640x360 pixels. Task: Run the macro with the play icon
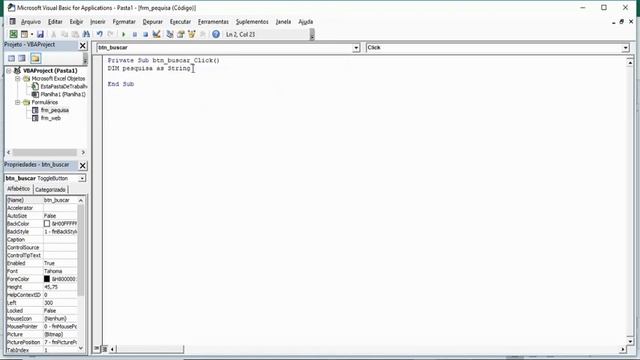(x=124, y=34)
